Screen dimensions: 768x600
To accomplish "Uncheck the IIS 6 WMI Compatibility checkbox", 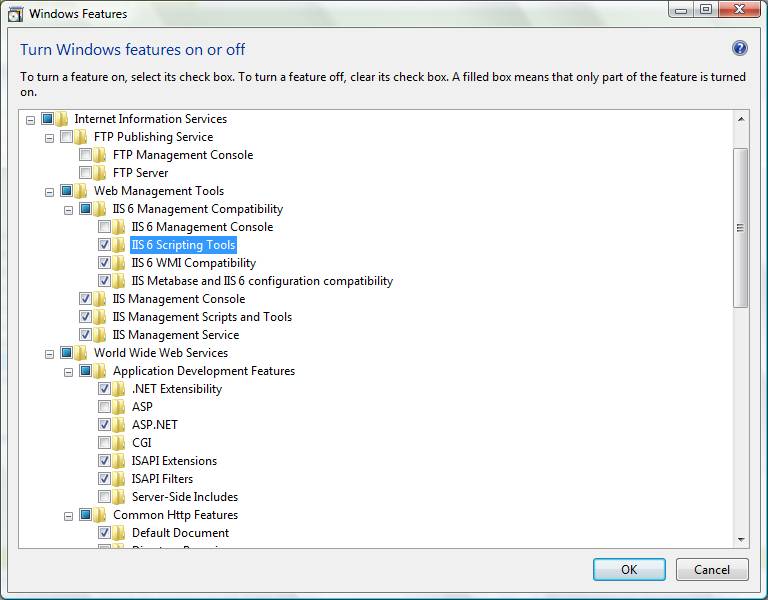I will [104, 263].
